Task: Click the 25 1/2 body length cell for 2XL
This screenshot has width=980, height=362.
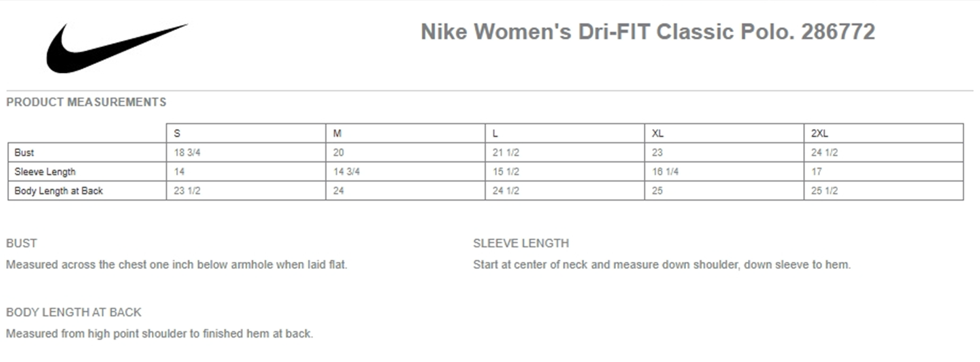Action: point(883,191)
